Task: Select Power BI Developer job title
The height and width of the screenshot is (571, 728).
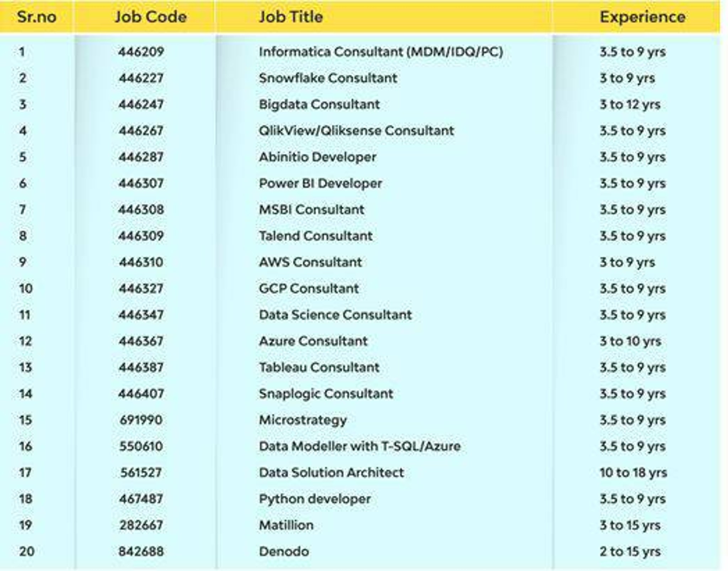Action: coord(320,183)
